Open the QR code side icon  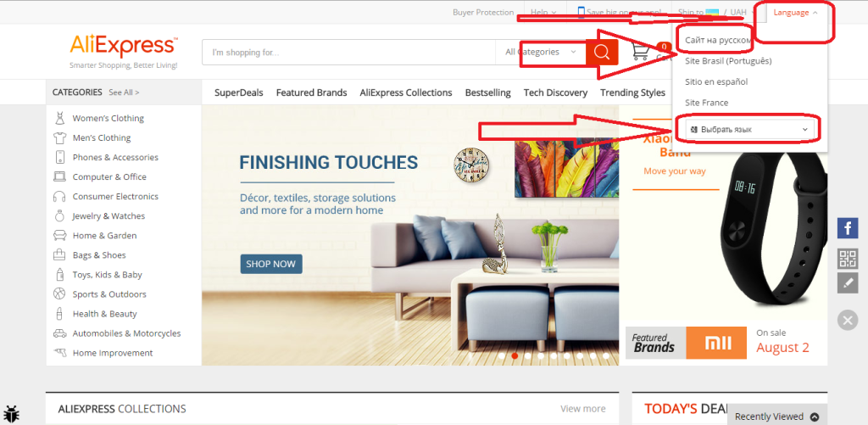[x=847, y=258]
